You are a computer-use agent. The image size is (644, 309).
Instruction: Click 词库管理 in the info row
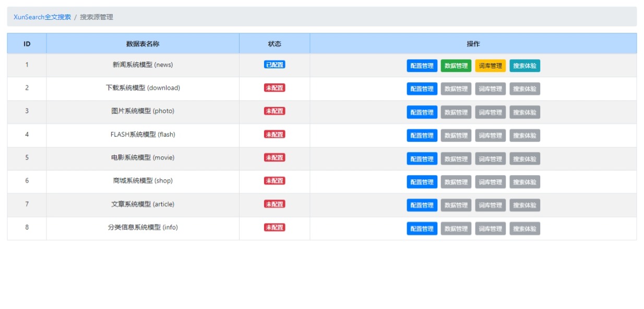point(491,228)
